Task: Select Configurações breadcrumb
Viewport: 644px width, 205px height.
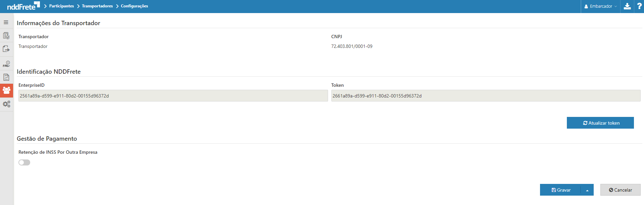Action: coord(134,6)
